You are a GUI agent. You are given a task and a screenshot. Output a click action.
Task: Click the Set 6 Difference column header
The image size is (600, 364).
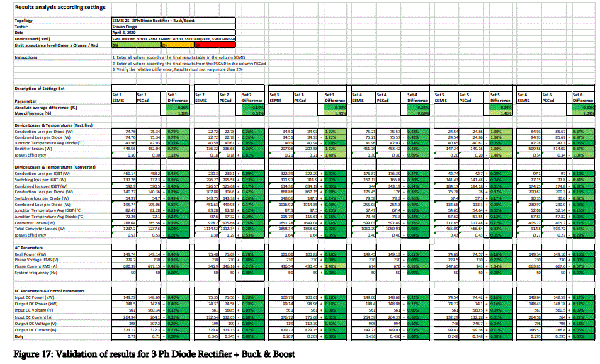point(584,98)
